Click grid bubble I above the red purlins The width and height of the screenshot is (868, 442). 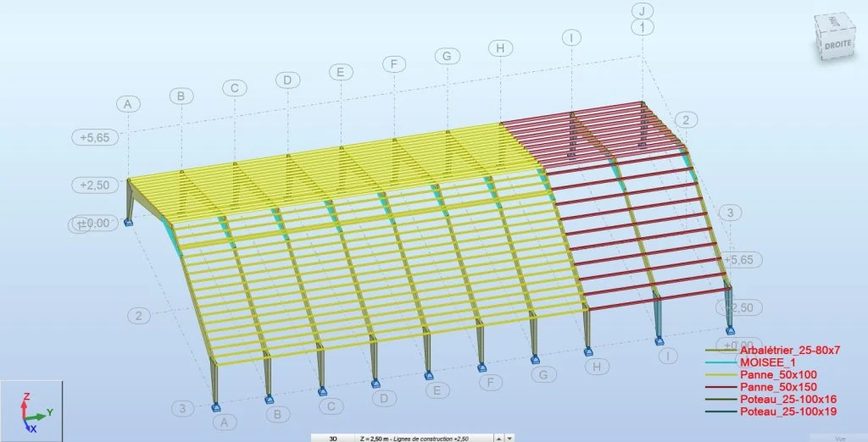click(571, 37)
